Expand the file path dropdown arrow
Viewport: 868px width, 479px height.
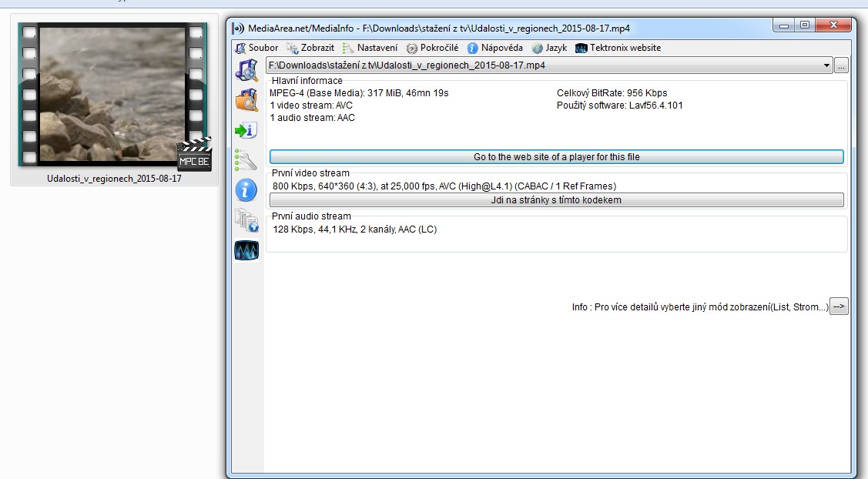pos(826,65)
